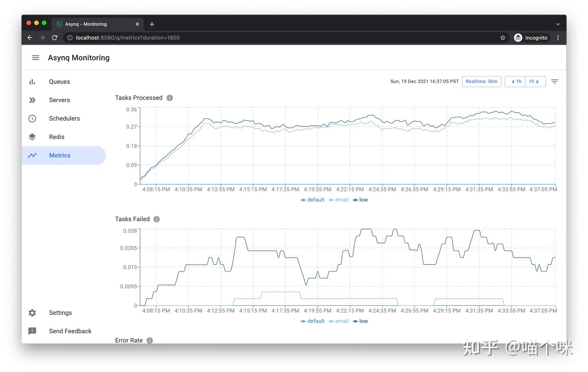Click the Realtime: 30m button
The width and height of the screenshot is (588, 372).
pos(482,81)
